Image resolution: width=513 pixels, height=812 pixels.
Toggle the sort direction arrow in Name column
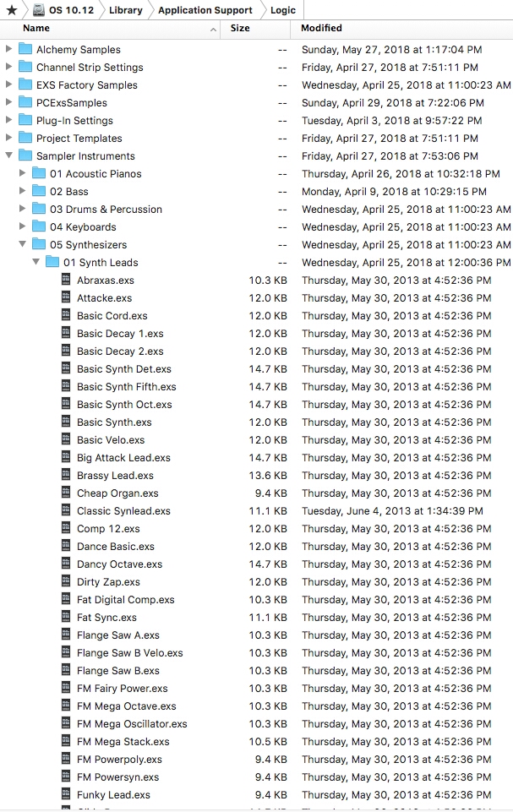point(213,30)
